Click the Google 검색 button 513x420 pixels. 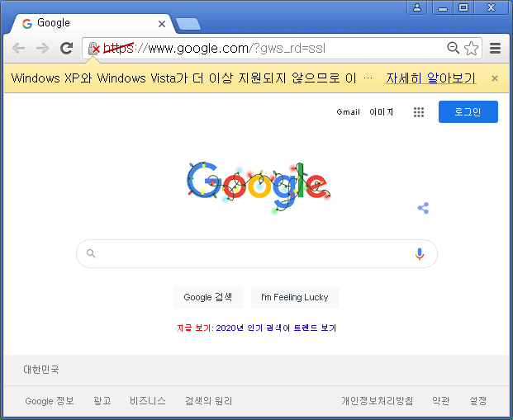(208, 297)
